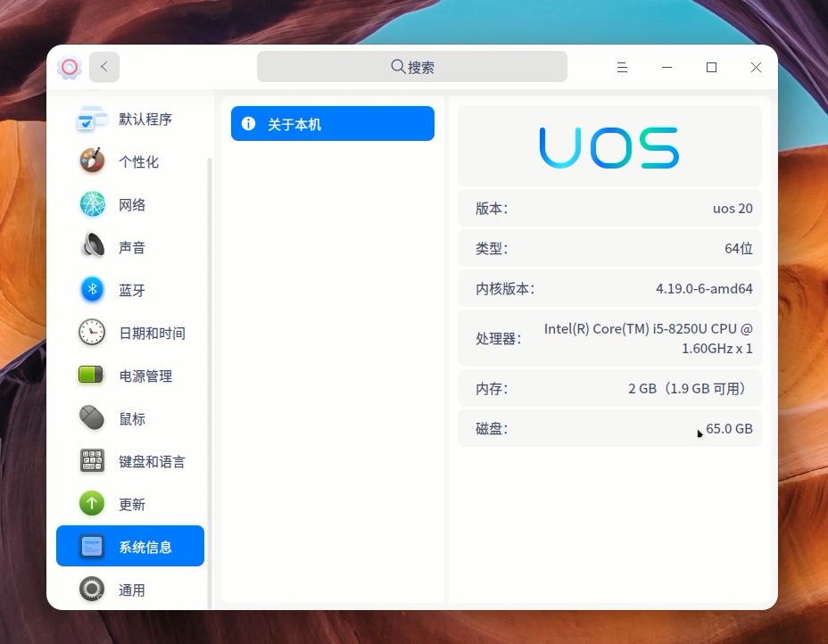Click the 内存: label
The width and height of the screenshot is (828, 644).
[x=491, y=389]
